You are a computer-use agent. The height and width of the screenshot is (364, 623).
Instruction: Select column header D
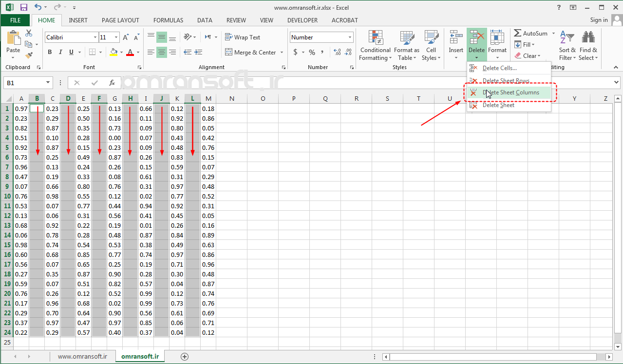click(68, 99)
